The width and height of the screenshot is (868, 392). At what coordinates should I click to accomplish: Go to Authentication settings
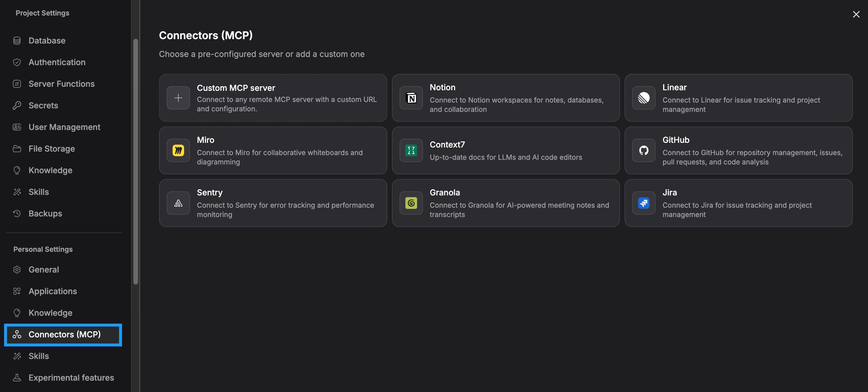57,62
